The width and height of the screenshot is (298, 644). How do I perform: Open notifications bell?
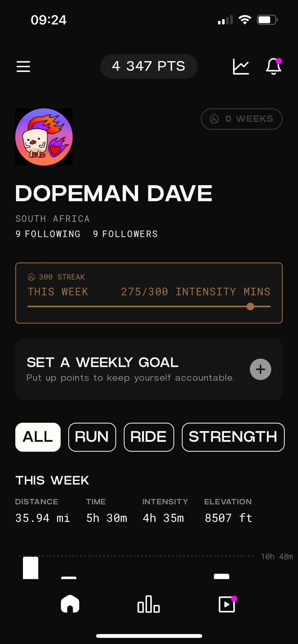(273, 66)
